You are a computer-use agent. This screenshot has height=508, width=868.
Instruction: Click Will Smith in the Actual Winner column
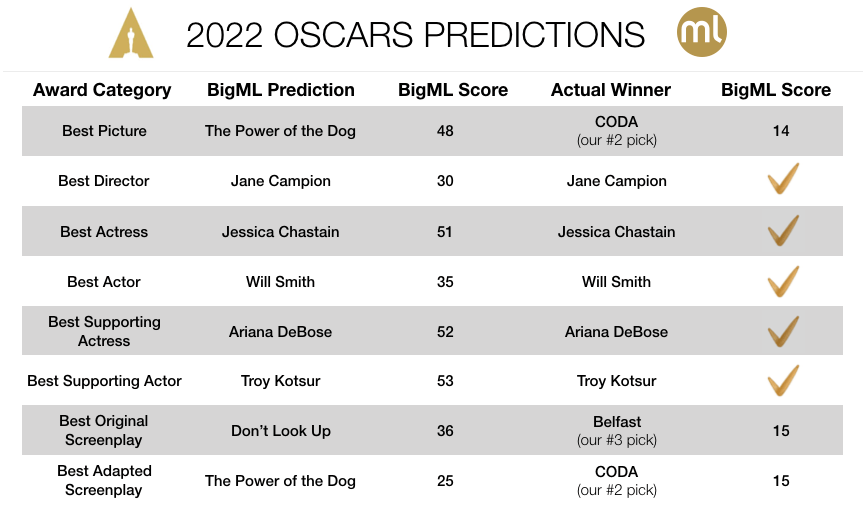click(x=616, y=282)
